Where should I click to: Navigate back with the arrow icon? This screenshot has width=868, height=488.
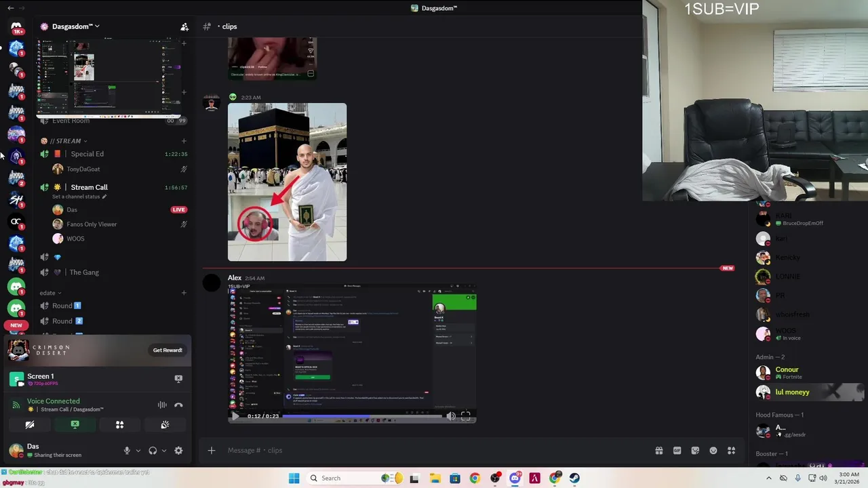pos(10,8)
